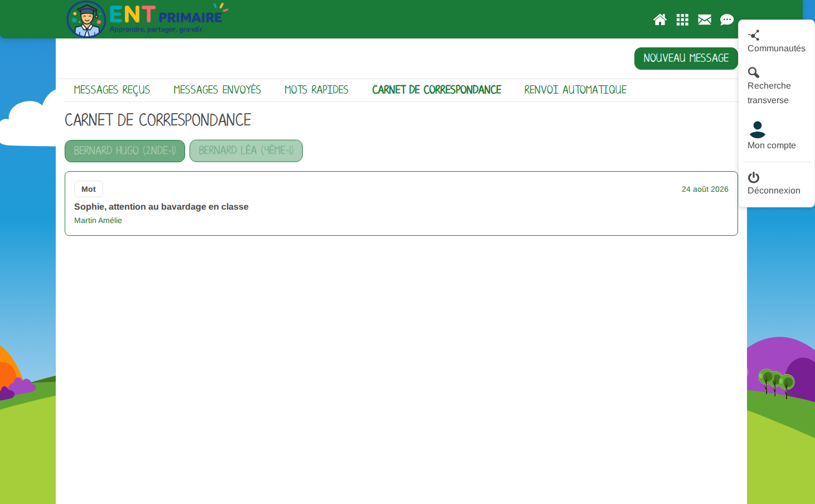Switch to Messages envoyés tab

pyautogui.click(x=217, y=90)
